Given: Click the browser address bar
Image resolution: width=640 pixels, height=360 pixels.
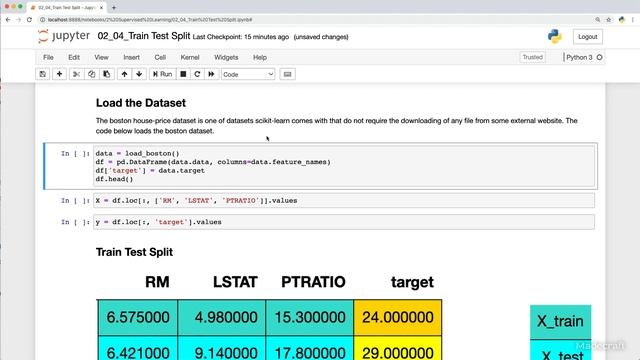Looking at the screenshot, I should click(x=318, y=20).
